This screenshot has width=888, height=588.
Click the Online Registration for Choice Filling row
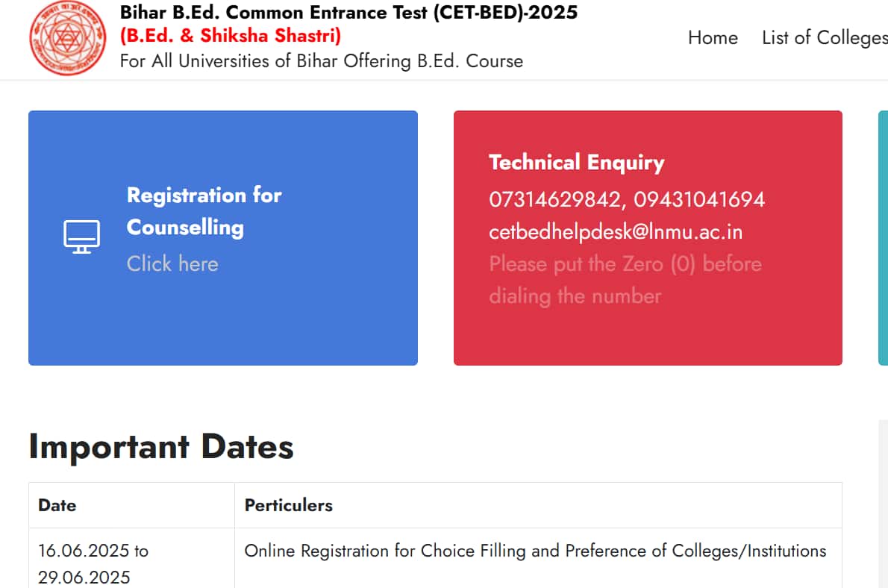[x=436, y=559]
